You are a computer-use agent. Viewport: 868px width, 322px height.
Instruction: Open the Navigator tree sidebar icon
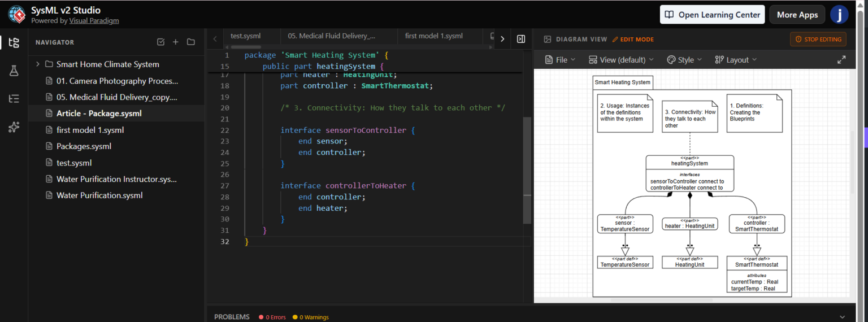click(x=14, y=42)
